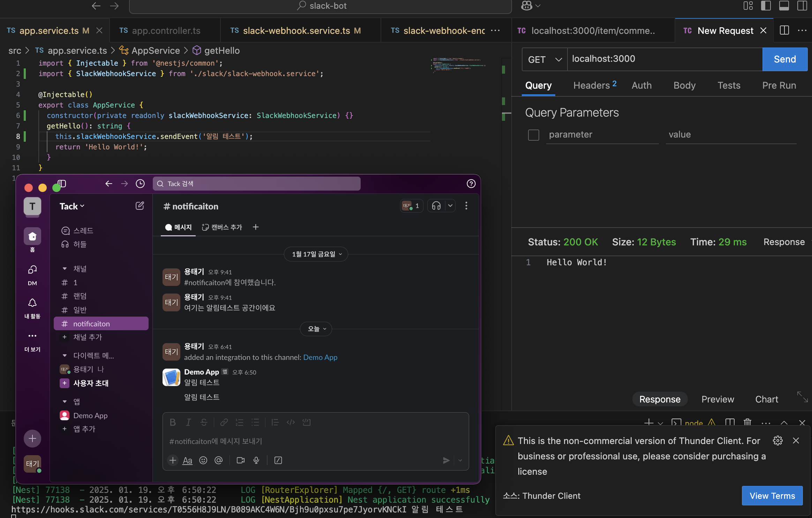The width and height of the screenshot is (812, 518).
Task: Open Auth tab in Thunder Client
Action: 641,85
